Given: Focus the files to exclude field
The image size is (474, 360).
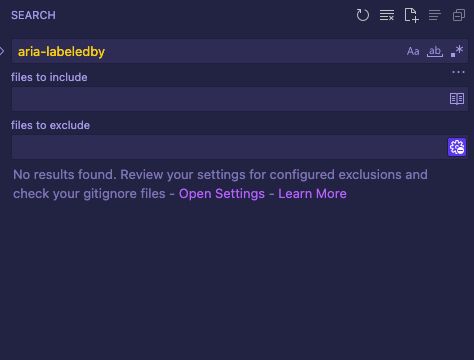Looking at the screenshot, I should coord(229,147).
